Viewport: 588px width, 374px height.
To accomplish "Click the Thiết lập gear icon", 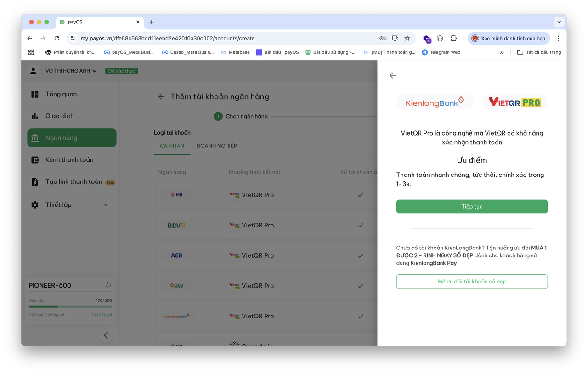I will coord(35,204).
